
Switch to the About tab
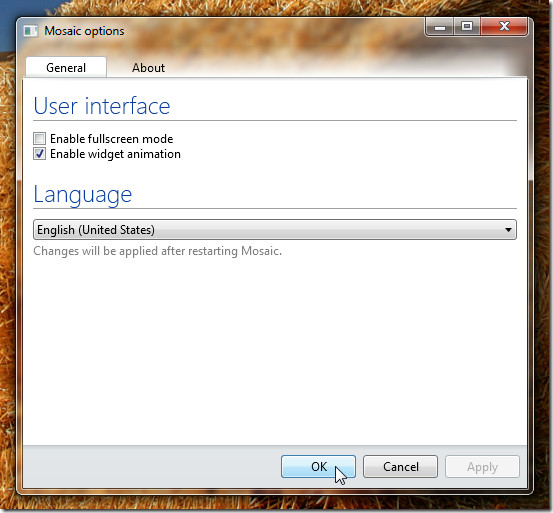pyautogui.click(x=148, y=68)
